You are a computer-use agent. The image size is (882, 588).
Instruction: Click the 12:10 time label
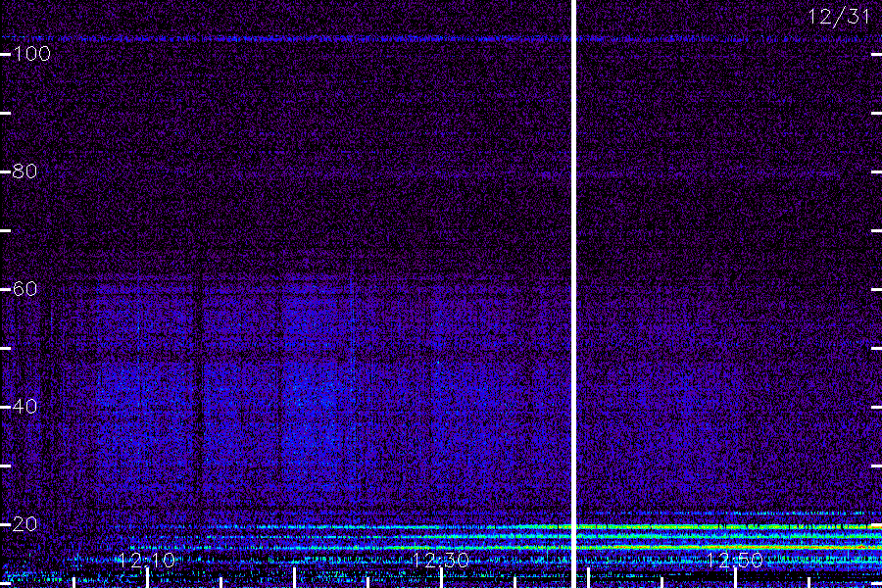coord(146,560)
